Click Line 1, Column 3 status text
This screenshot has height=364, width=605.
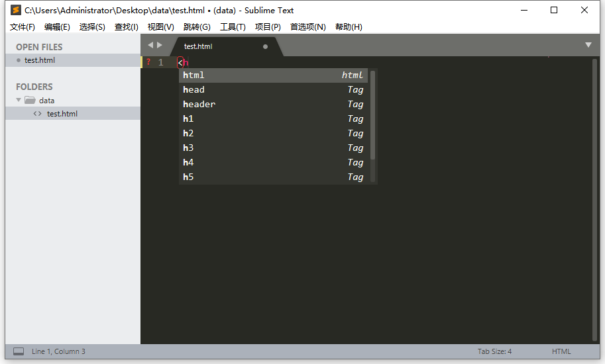click(x=58, y=351)
